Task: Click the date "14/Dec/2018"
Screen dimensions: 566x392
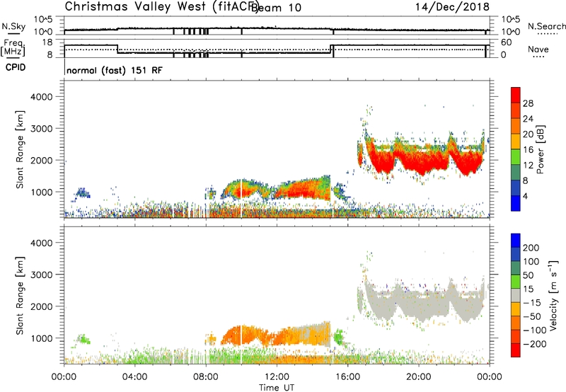Action: (452, 6)
